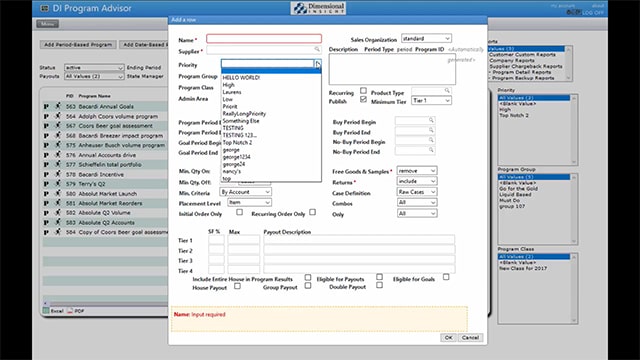Click in the Name input field
The image size is (640, 360).
click(264, 39)
